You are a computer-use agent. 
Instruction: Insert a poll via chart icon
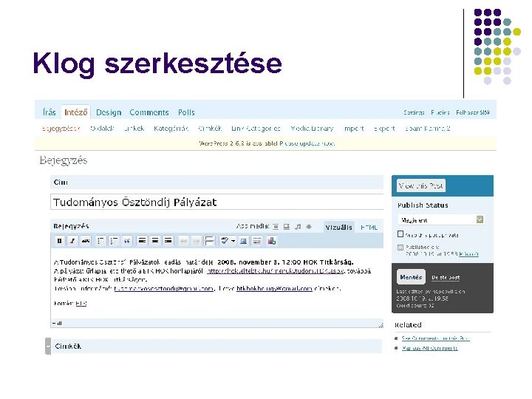click(x=271, y=241)
